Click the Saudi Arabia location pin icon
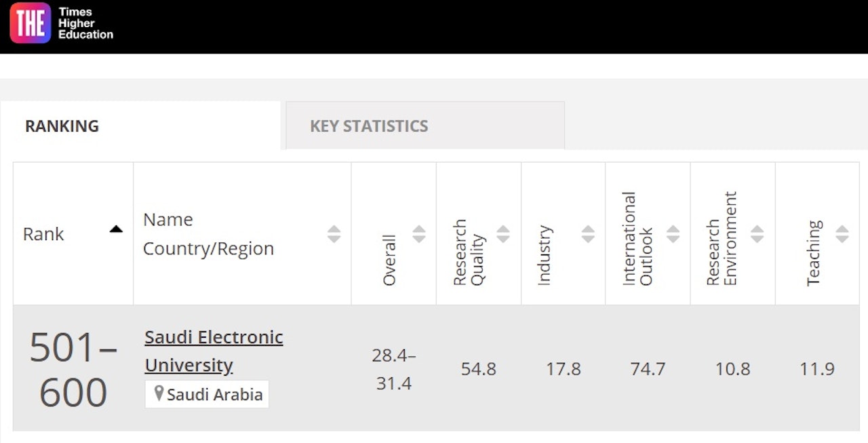The image size is (868, 443). [x=159, y=393]
